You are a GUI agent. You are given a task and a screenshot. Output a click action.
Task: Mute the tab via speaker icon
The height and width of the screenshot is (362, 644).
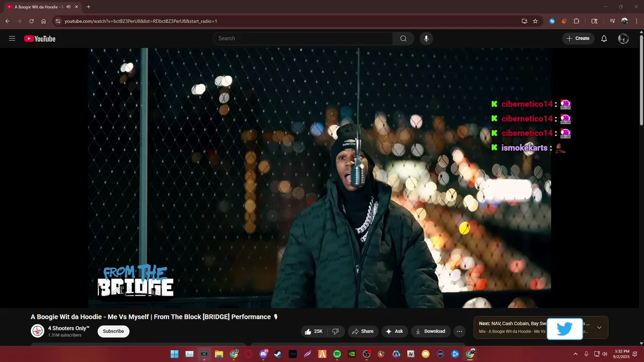(x=68, y=7)
